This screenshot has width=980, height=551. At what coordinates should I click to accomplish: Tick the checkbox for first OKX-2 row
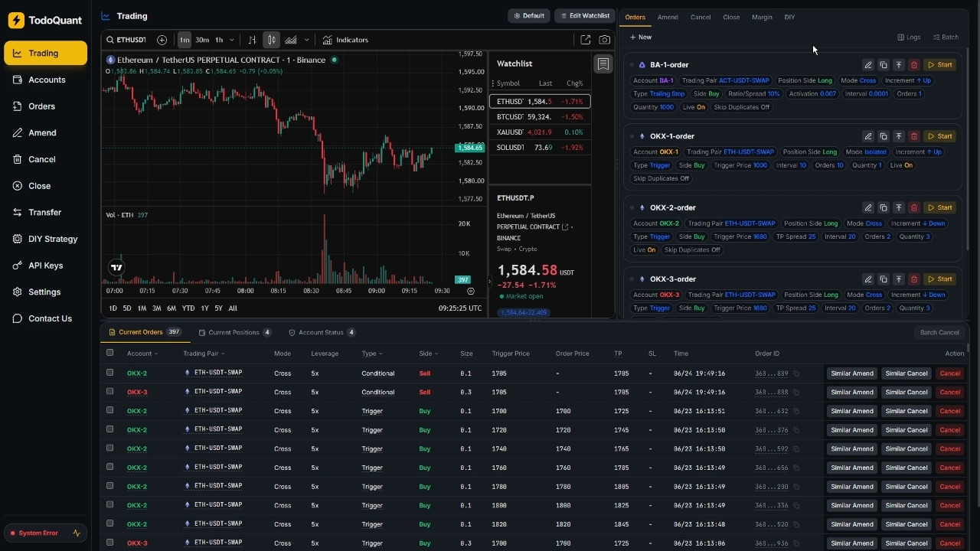pyautogui.click(x=109, y=373)
